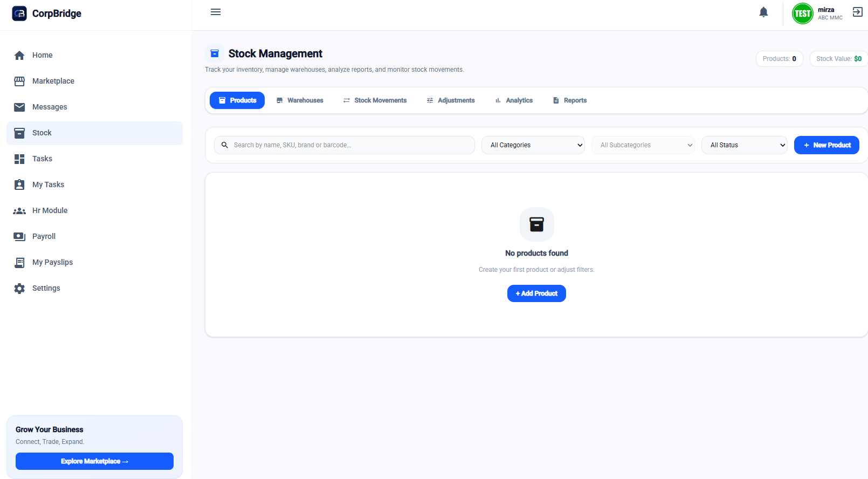Click the New Product button
The width and height of the screenshot is (868, 479).
pyautogui.click(x=826, y=145)
